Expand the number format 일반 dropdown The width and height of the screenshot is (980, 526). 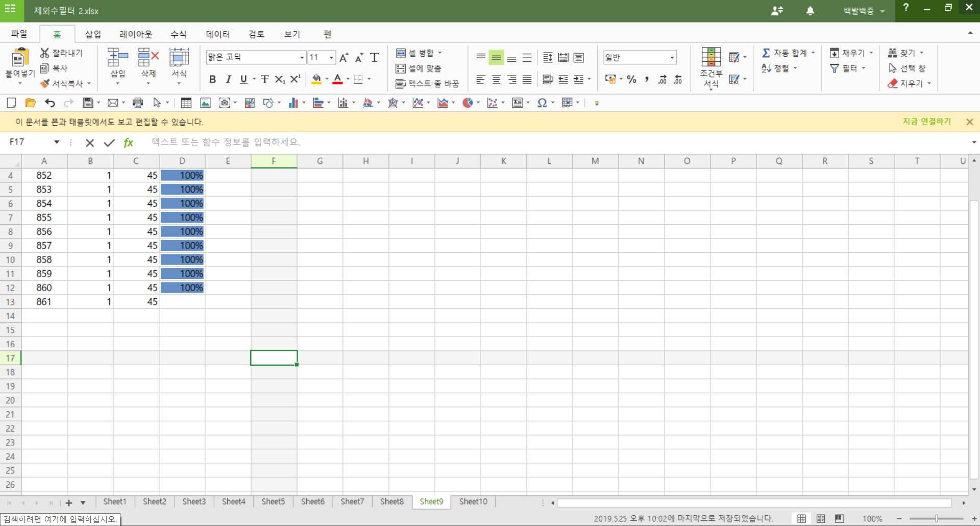pos(672,58)
